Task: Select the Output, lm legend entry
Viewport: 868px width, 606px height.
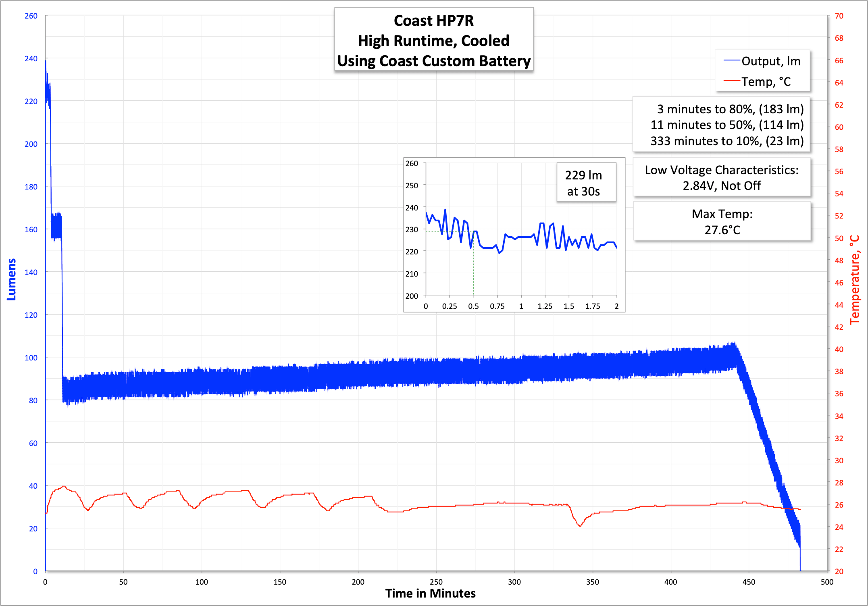Action: 770,61
